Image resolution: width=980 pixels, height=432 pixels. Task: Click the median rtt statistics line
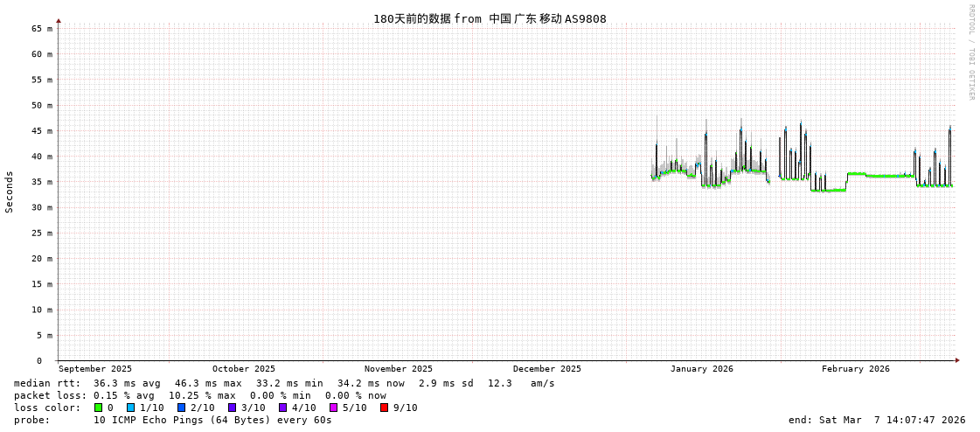coord(284,383)
